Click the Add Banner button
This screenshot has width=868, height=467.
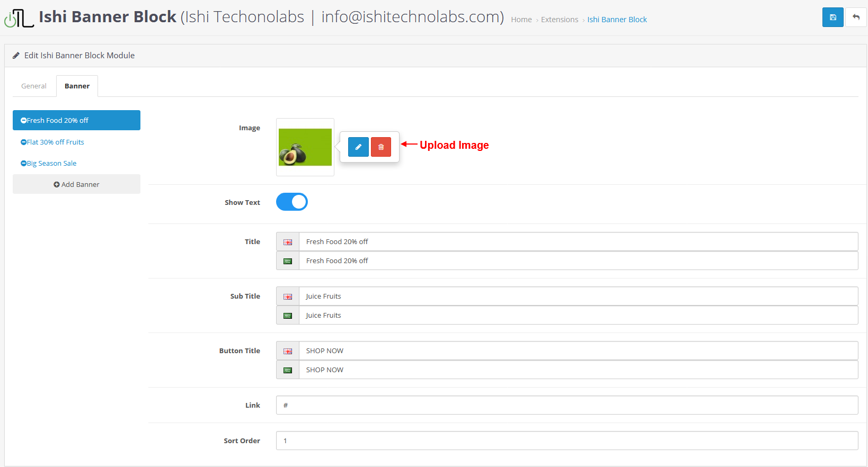[x=76, y=184]
